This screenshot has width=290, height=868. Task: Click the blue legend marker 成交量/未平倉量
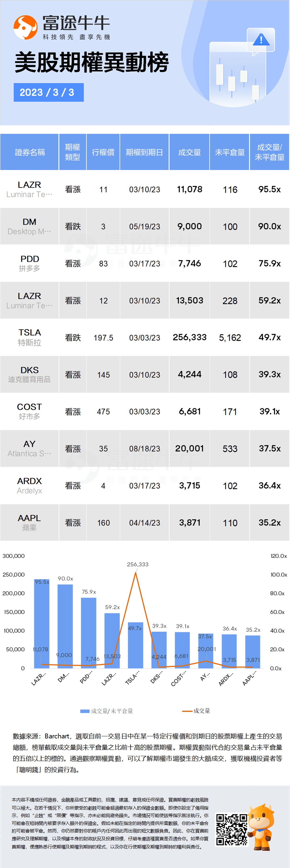point(84,711)
